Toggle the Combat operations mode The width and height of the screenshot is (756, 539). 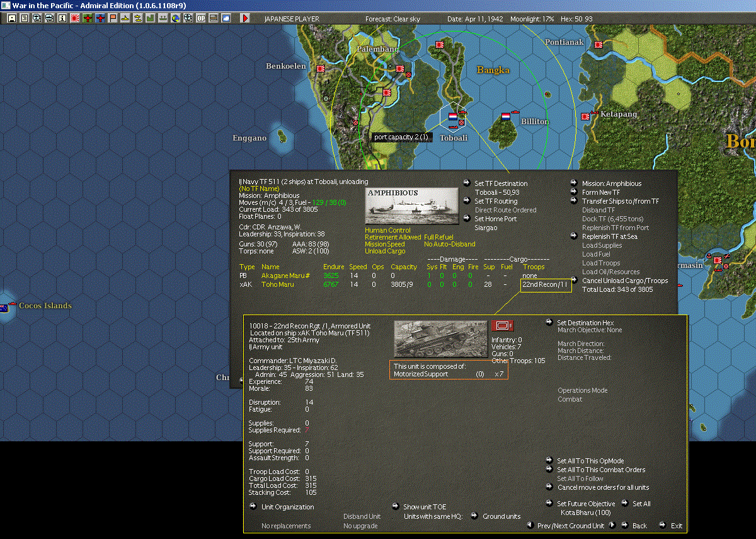(x=570, y=399)
